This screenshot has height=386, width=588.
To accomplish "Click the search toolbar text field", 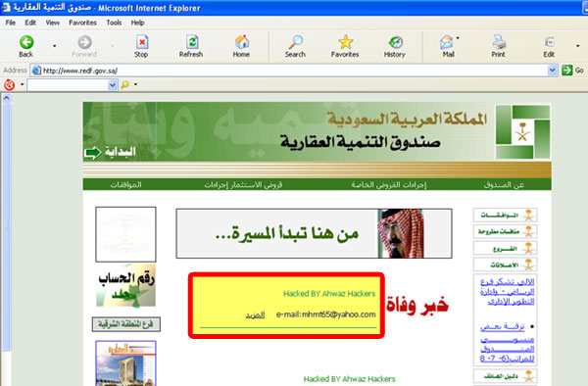I will (68, 85).
